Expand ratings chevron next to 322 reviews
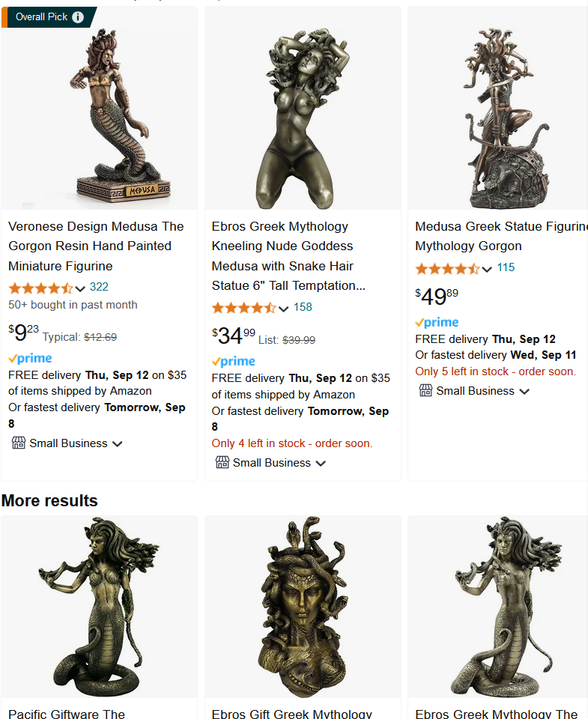Image resolution: width=588 pixels, height=719 pixels. click(80, 288)
